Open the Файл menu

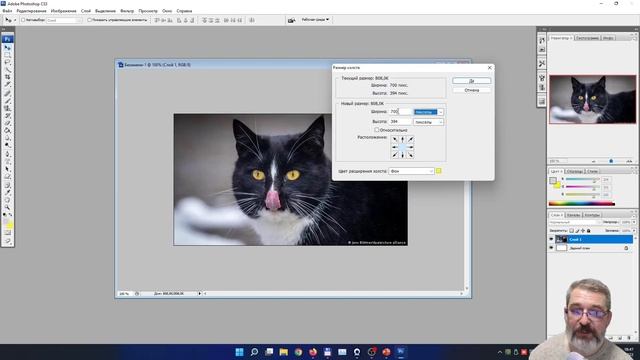(7, 11)
